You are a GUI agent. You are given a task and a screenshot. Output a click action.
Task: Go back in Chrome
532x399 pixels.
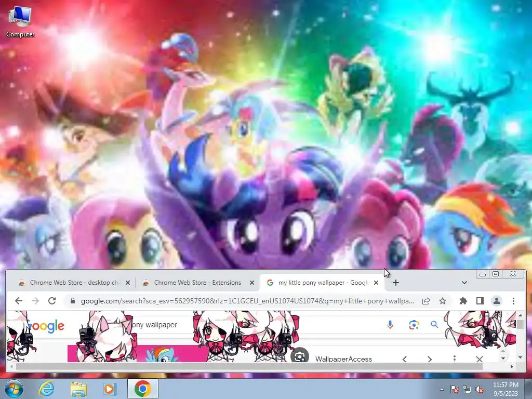[x=19, y=301]
